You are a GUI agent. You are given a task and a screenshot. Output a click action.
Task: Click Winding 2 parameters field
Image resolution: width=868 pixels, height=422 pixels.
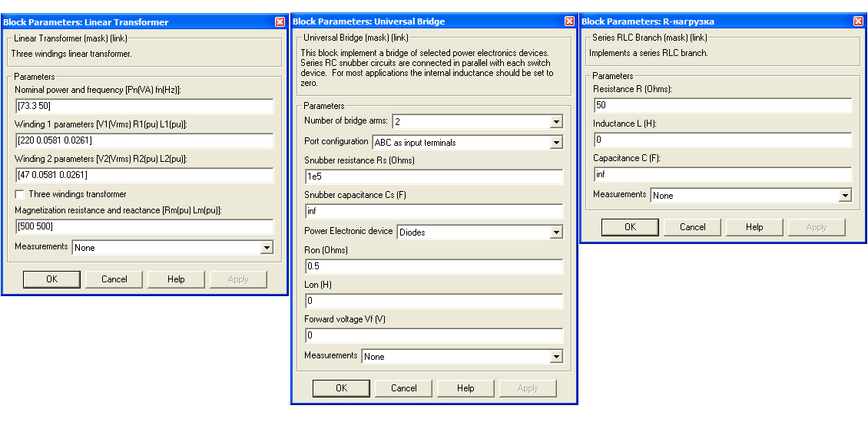point(144,176)
